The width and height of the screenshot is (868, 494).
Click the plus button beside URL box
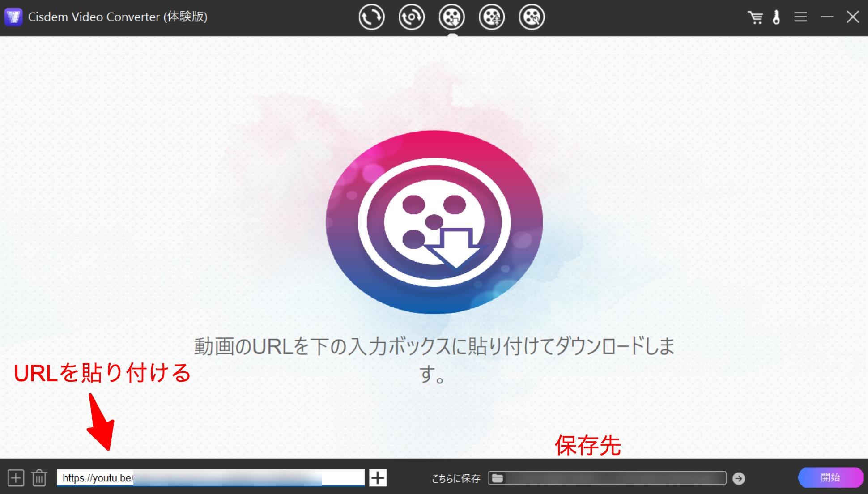(378, 478)
